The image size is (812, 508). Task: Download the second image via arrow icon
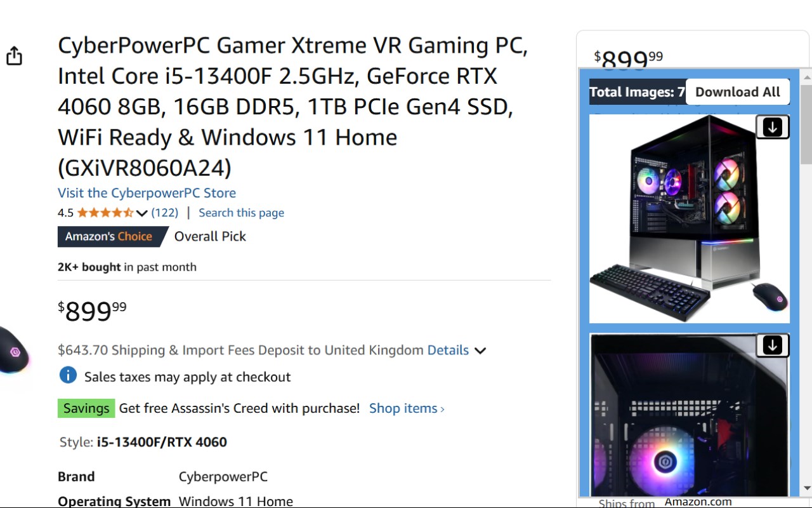(772, 345)
